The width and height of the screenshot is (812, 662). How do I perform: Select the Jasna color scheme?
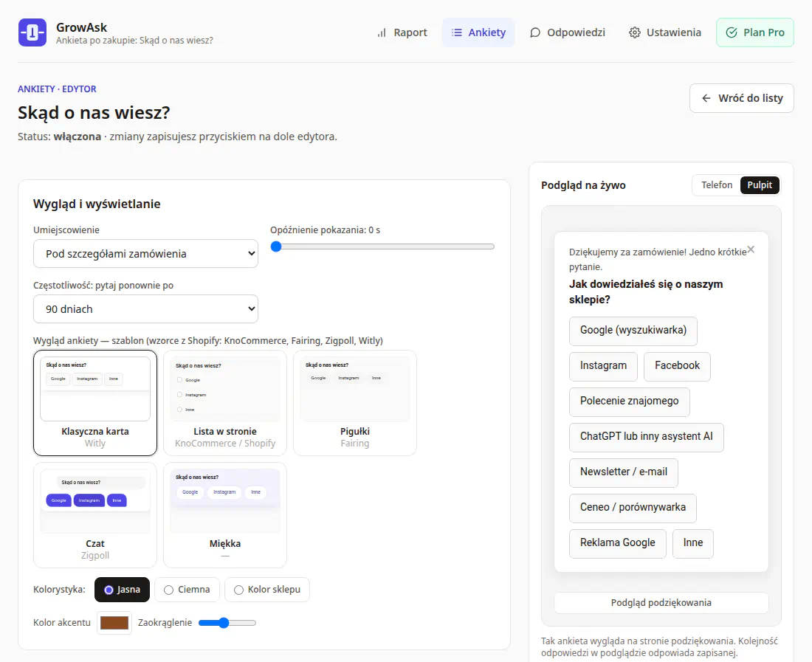pos(123,590)
